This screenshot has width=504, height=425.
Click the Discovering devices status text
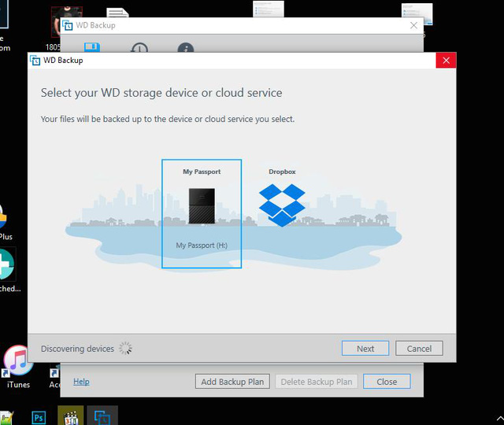pos(77,349)
